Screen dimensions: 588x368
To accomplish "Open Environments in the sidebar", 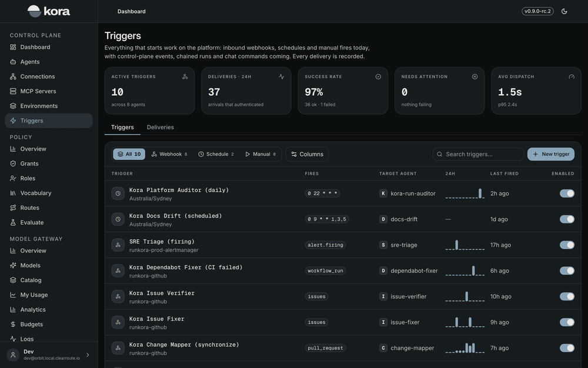I will coord(49,106).
